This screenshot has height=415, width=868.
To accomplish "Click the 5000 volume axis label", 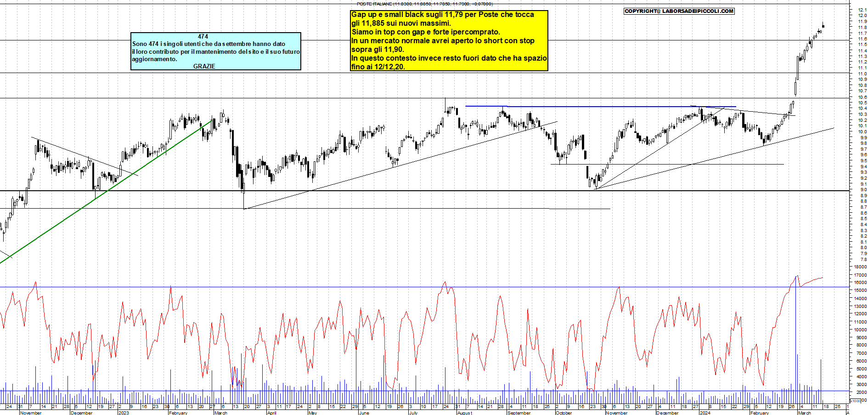I will [861, 369].
